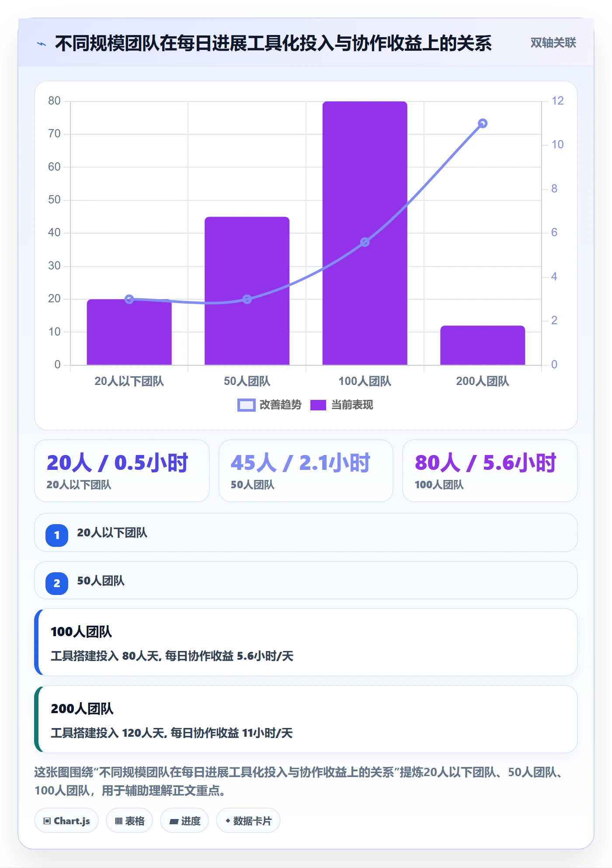The height and width of the screenshot is (868, 612).
Task: Click the 200人团队 short bar
Action: pos(483,345)
